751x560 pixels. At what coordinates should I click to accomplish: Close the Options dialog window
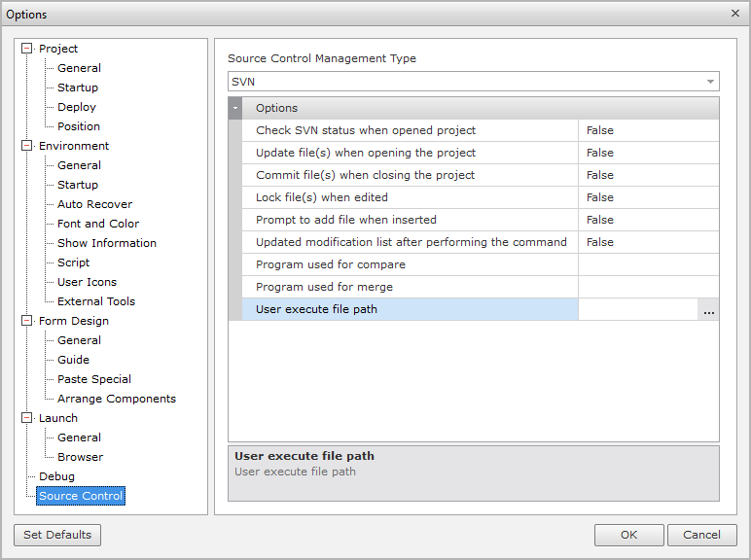point(734,14)
